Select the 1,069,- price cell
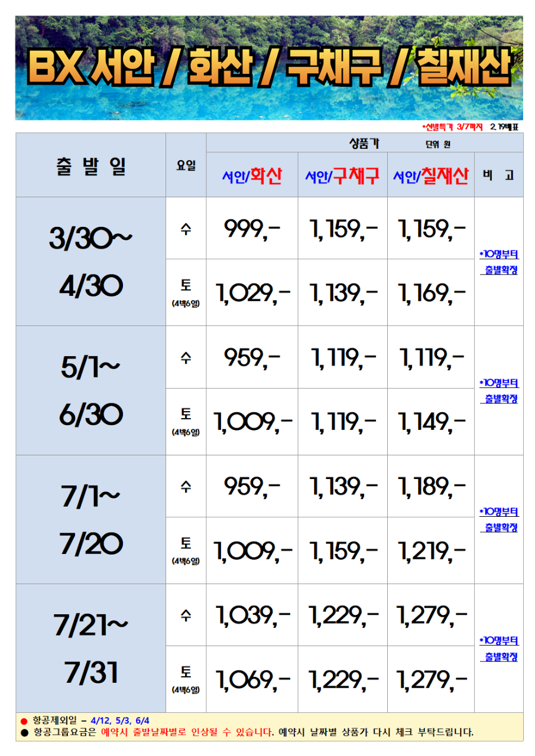Image resolution: width=535 pixels, height=756 pixels. 252,679
